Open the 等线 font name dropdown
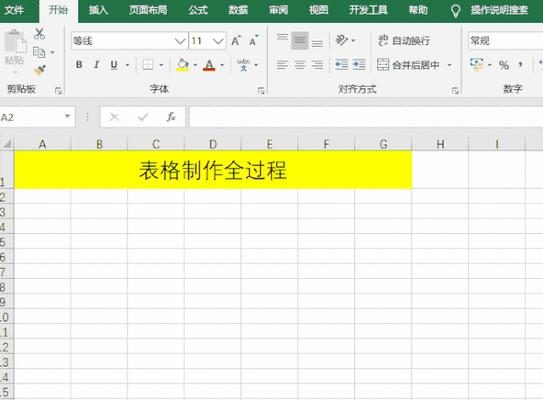Viewport: 543px width, 400px height. pyautogui.click(x=180, y=41)
